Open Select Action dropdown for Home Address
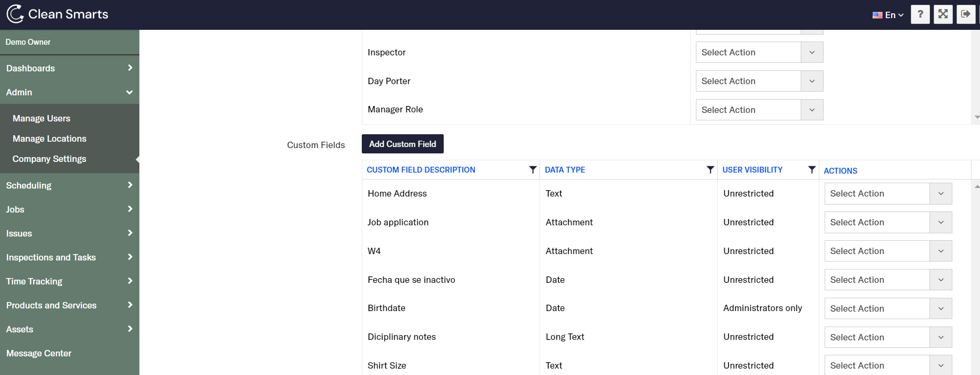This screenshot has height=375, width=980. (x=888, y=194)
